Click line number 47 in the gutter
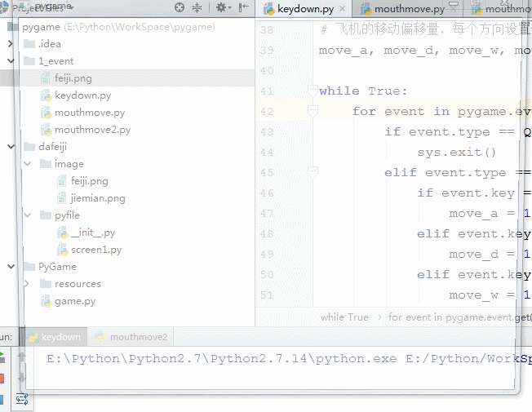This screenshot has width=532, height=412. click(267, 214)
